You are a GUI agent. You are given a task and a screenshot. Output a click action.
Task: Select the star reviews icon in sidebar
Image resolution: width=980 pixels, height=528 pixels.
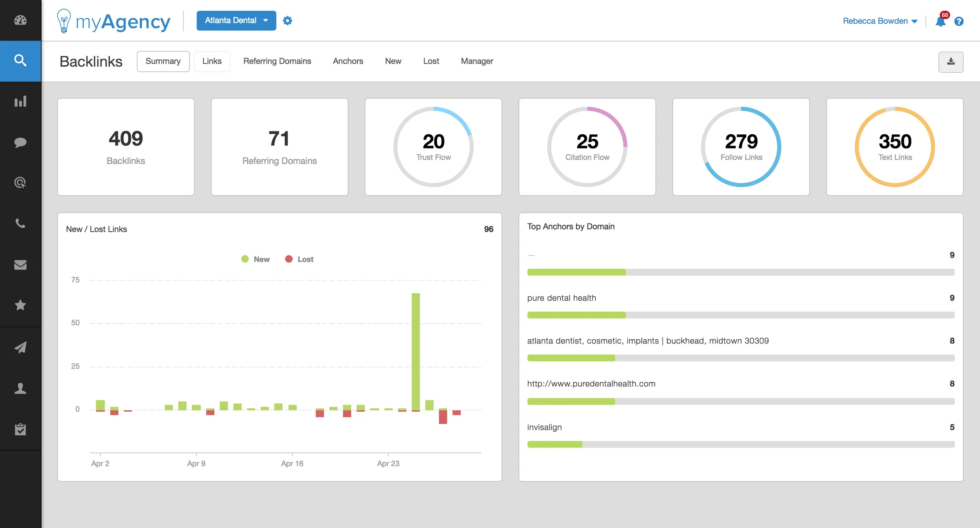(20, 305)
